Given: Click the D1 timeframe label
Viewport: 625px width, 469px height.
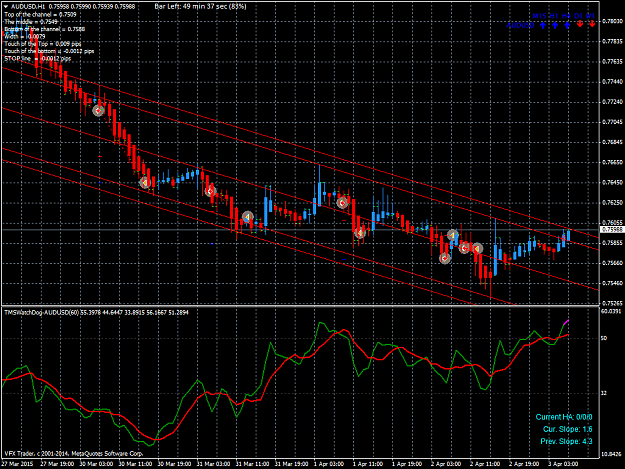Looking at the screenshot, I should pos(578,16).
